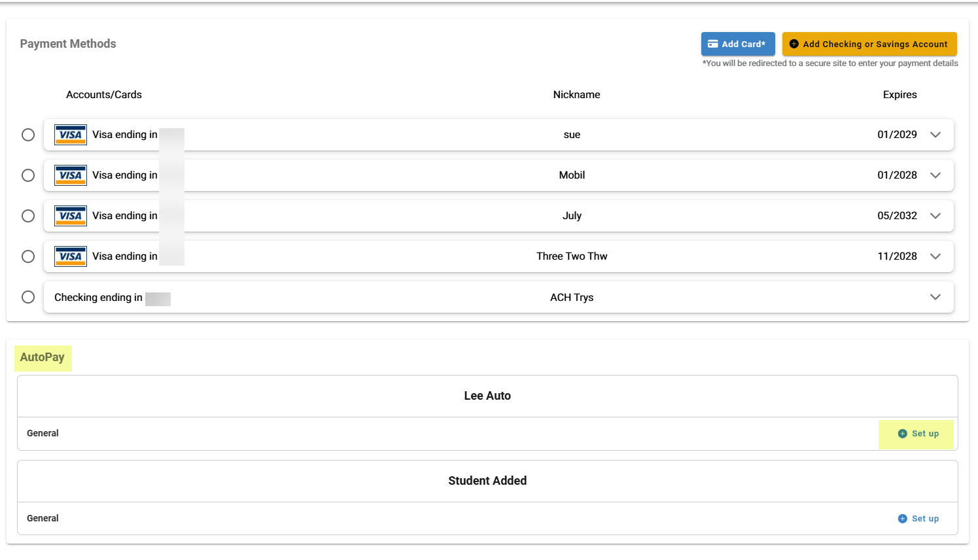Expand the sue card details chevron
Screen dimensions: 978x560
(935, 135)
